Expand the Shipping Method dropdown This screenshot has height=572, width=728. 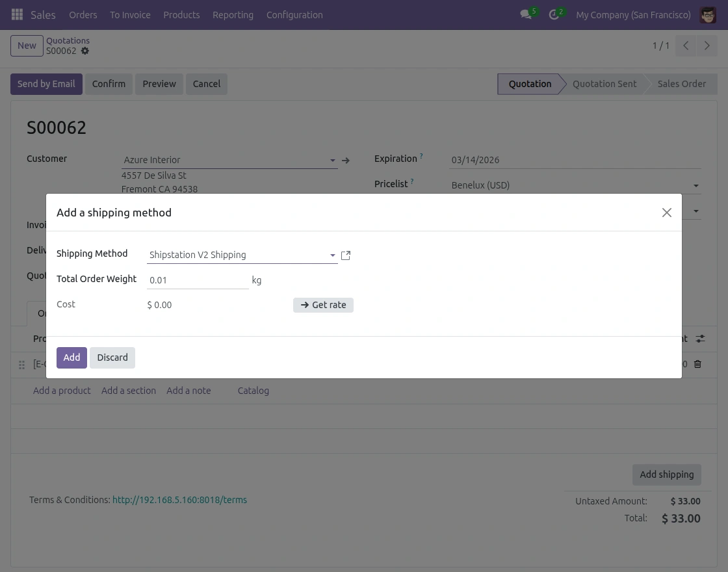(332, 255)
